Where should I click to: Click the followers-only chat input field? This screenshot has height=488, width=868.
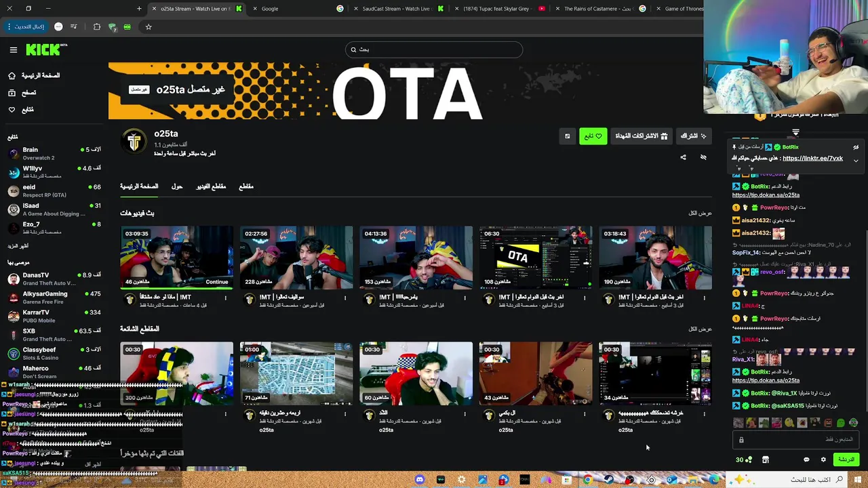click(x=795, y=440)
